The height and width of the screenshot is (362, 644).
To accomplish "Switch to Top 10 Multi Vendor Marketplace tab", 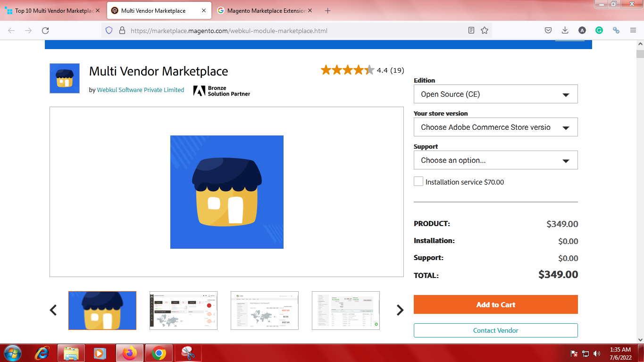I will click(52, 10).
